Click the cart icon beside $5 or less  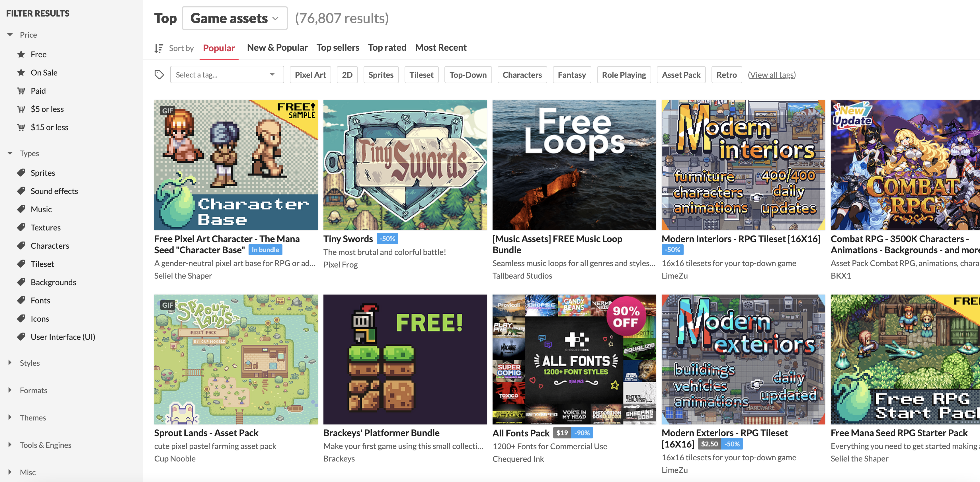[21, 109]
